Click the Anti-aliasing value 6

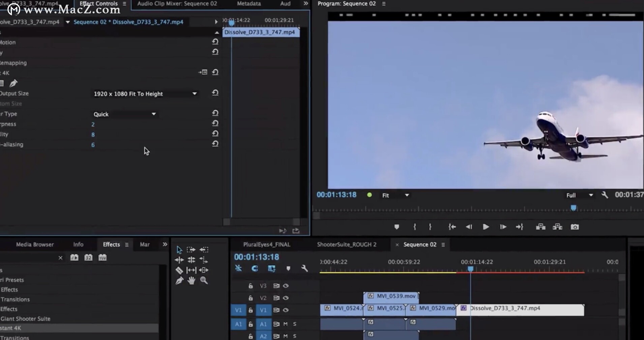93,145
